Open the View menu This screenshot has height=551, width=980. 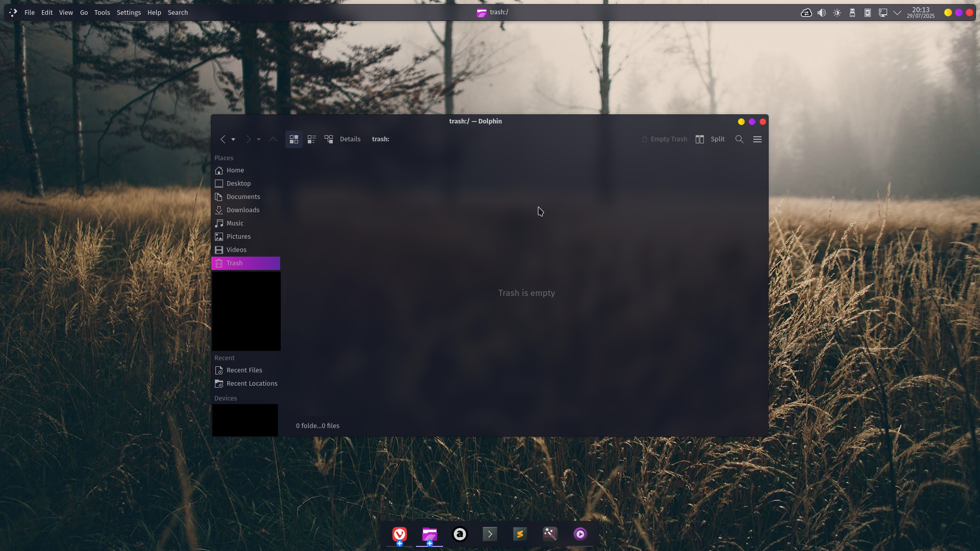66,13
